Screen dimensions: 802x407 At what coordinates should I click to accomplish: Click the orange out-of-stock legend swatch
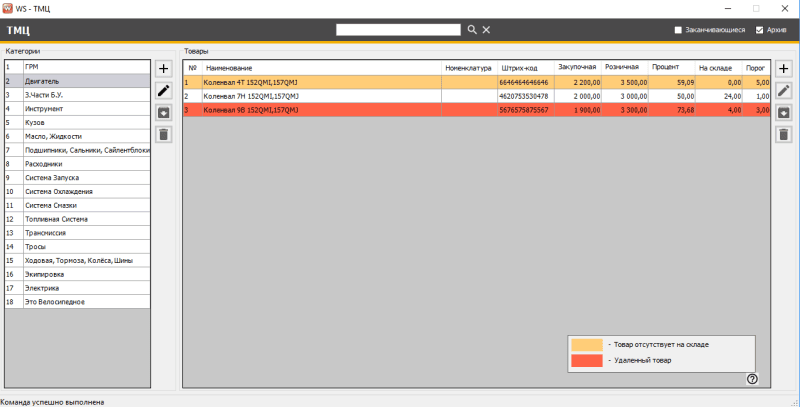coord(586,344)
